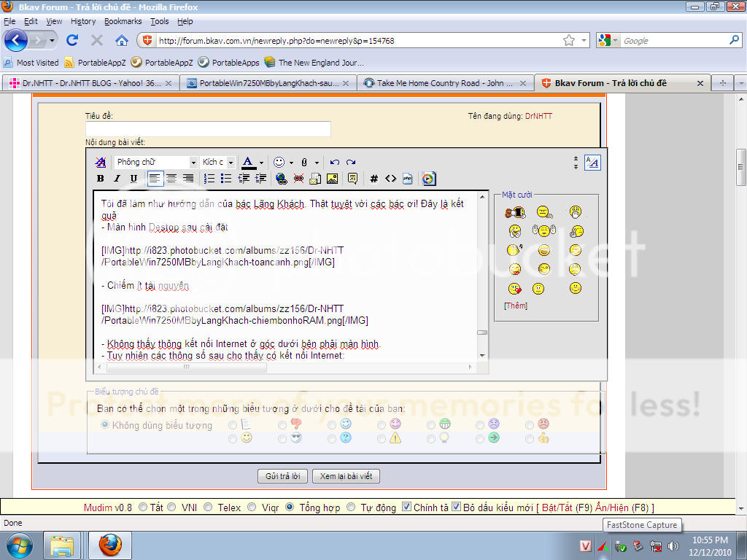Select the Telex input method radio
This screenshot has height=560, width=747.
[x=208, y=507]
